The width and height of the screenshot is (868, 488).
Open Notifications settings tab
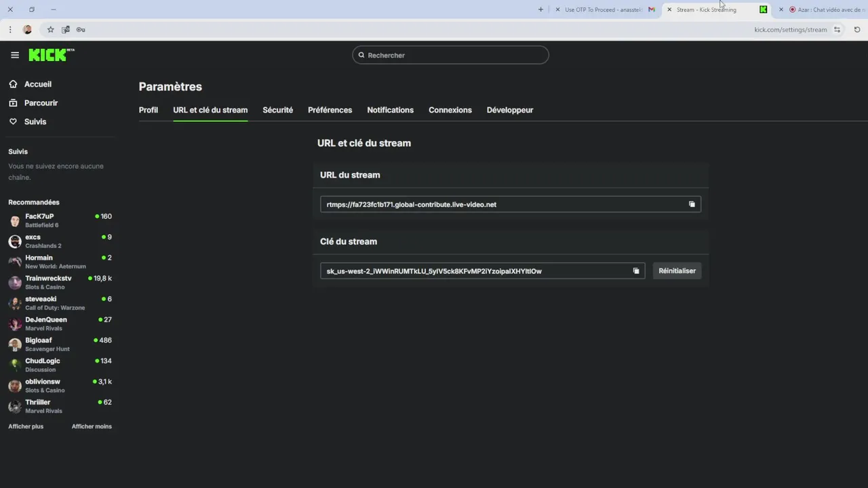(x=390, y=110)
